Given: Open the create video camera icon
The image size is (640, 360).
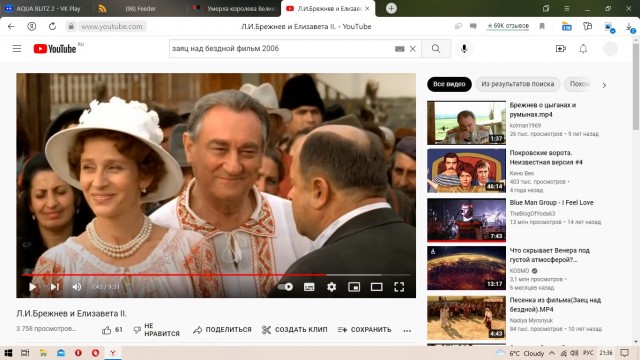Looking at the screenshot, I should (561, 49).
